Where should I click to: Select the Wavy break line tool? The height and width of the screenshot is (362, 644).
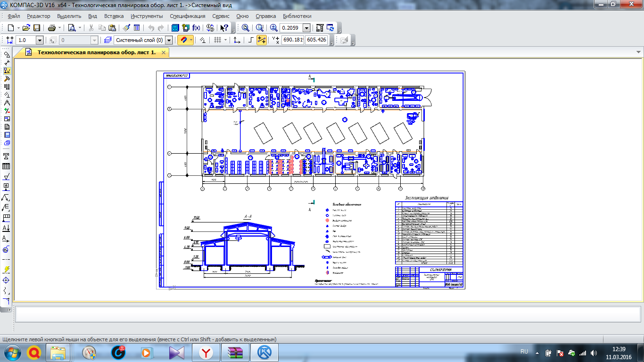(7, 290)
